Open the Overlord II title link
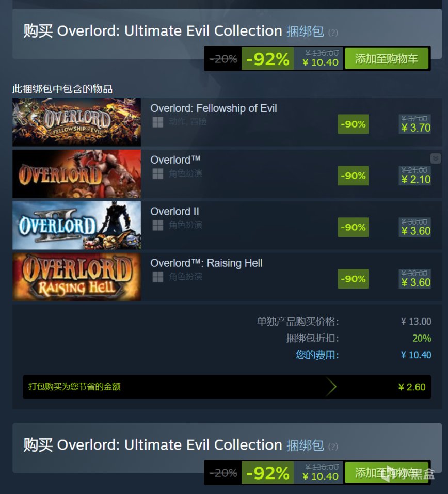The height and width of the screenshot is (494, 448). [x=175, y=212]
